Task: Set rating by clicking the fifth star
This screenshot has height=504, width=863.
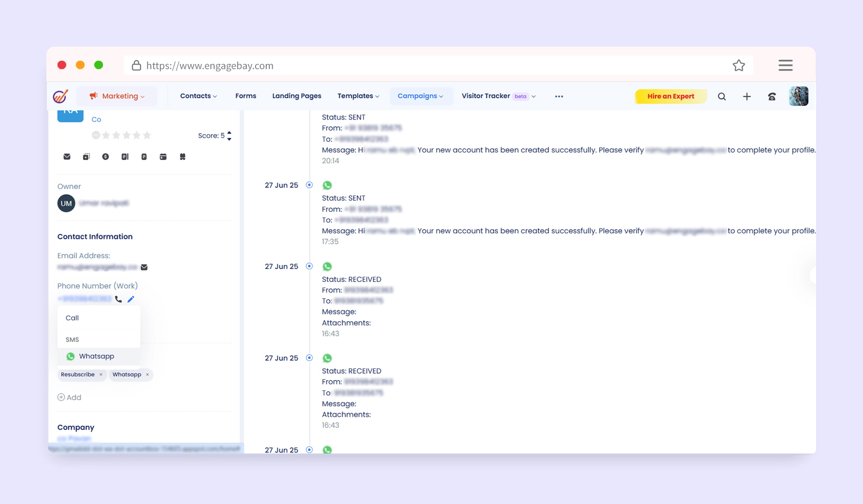Action: coord(147,135)
